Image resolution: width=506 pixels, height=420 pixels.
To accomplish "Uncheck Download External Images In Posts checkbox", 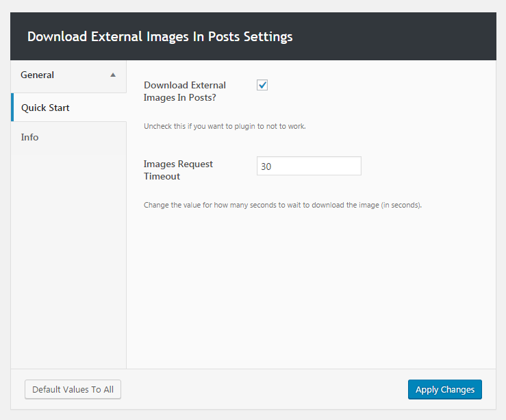I will pyautogui.click(x=262, y=85).
